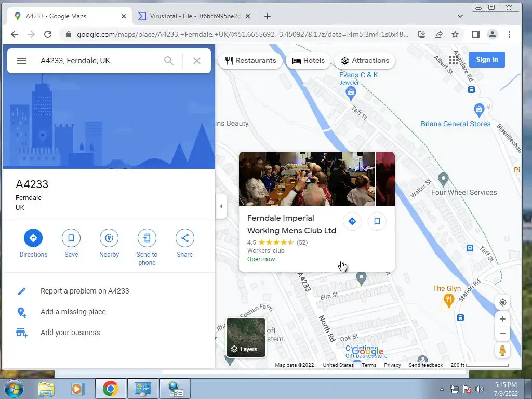Toggle the 200 ft map scale
This screenshot has width=532, height=399.
click(480, 365)
